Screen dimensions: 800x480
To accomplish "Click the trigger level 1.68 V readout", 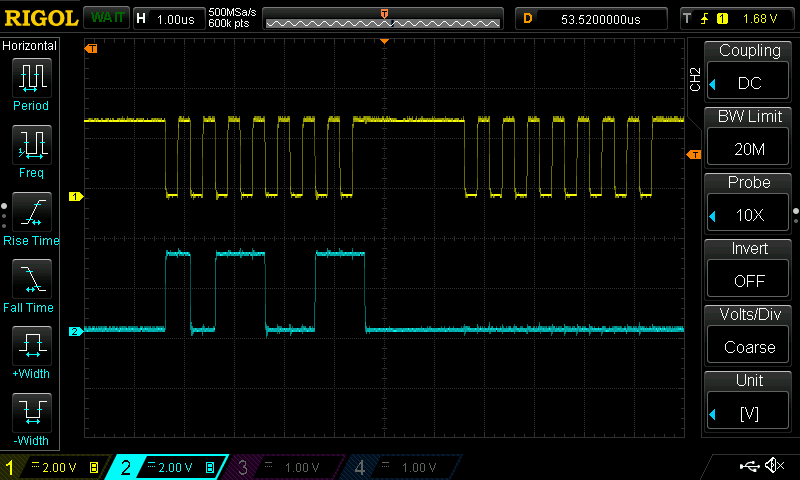I will coord(760,19).
